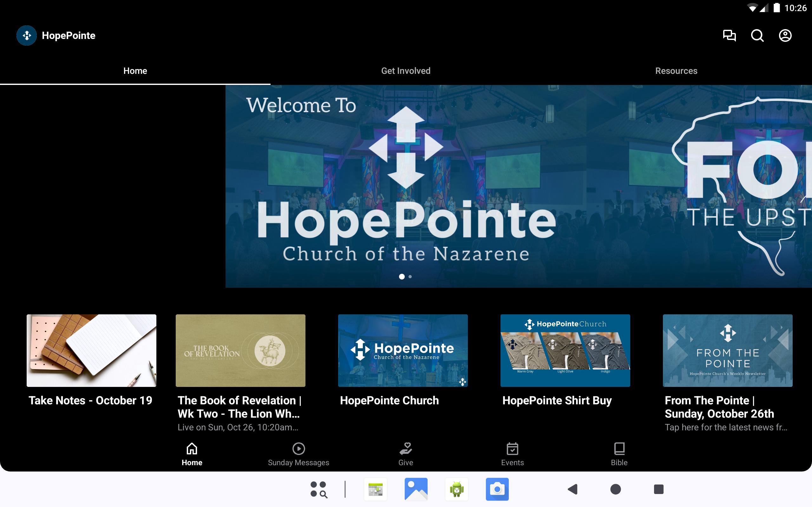Open From The Pointe newsletter link
Image resolution: width=812 pixels, height=507 pixels.
pos(727,350)
